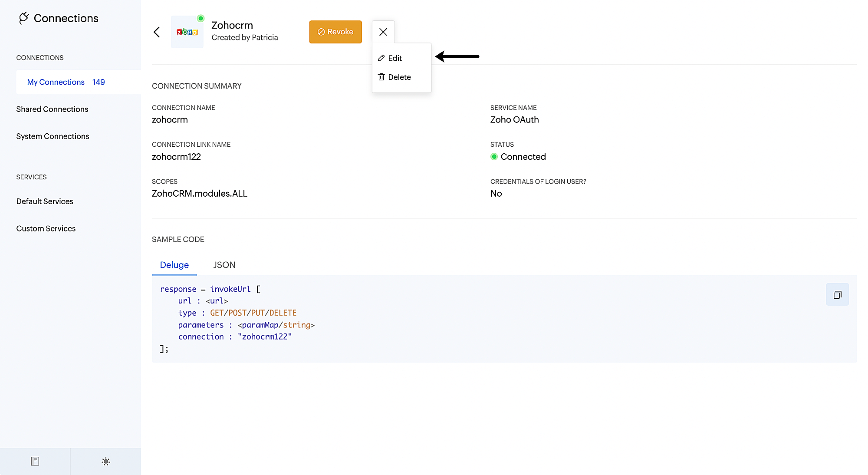The image size is (868, 475).
Task: Click the trash icon beside Delete
Action: pyautogui.click(x=381, y=77)
